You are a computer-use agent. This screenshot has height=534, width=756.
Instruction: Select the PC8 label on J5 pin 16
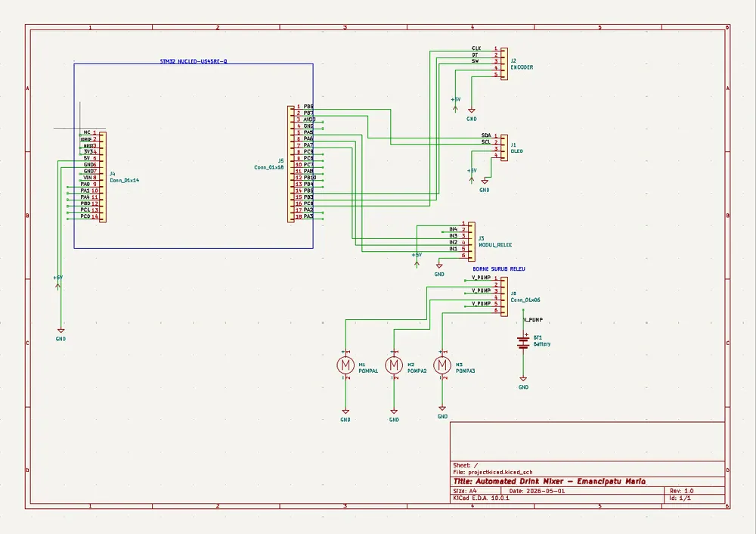coord(308,203)
